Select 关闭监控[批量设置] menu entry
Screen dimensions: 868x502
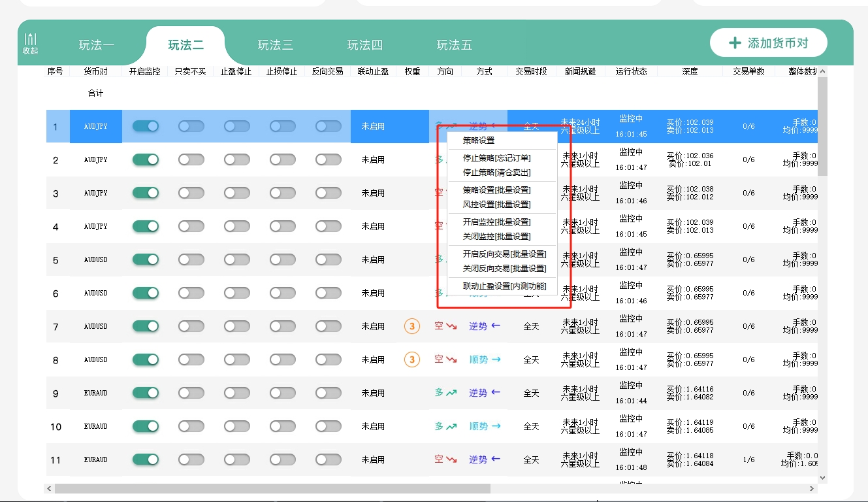[x=502, y=237]
